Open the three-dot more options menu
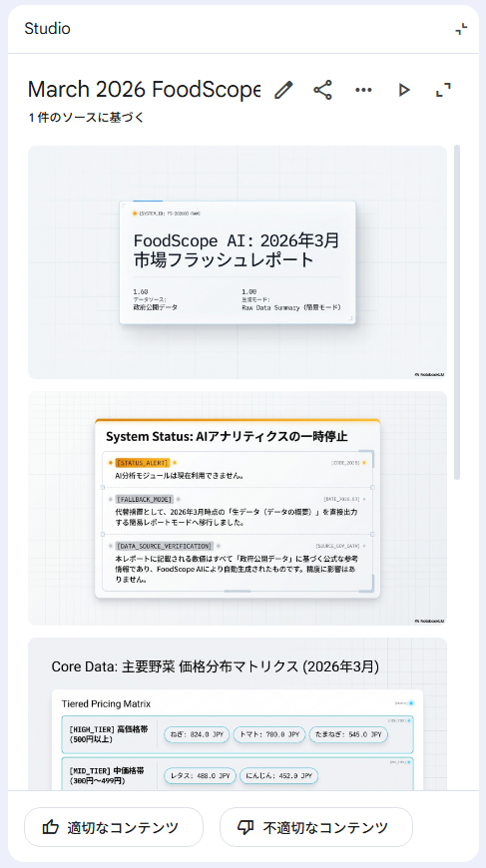486x868 pixels. point(363,90)
